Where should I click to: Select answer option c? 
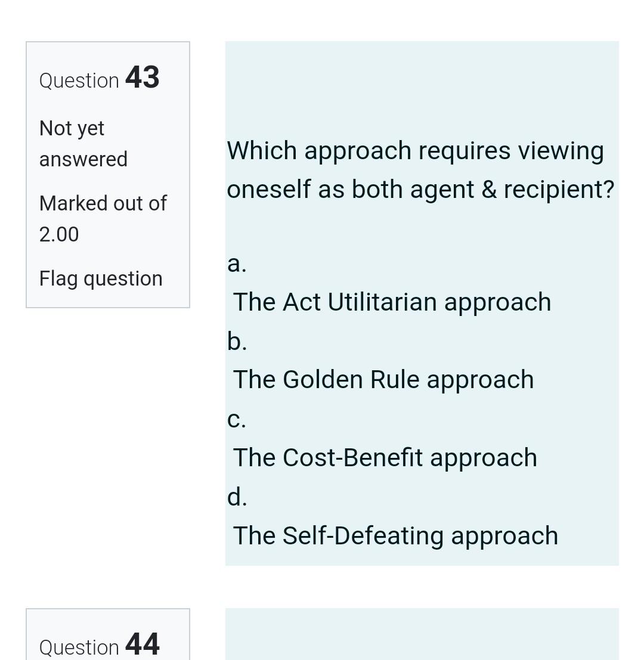click(237, 419)
